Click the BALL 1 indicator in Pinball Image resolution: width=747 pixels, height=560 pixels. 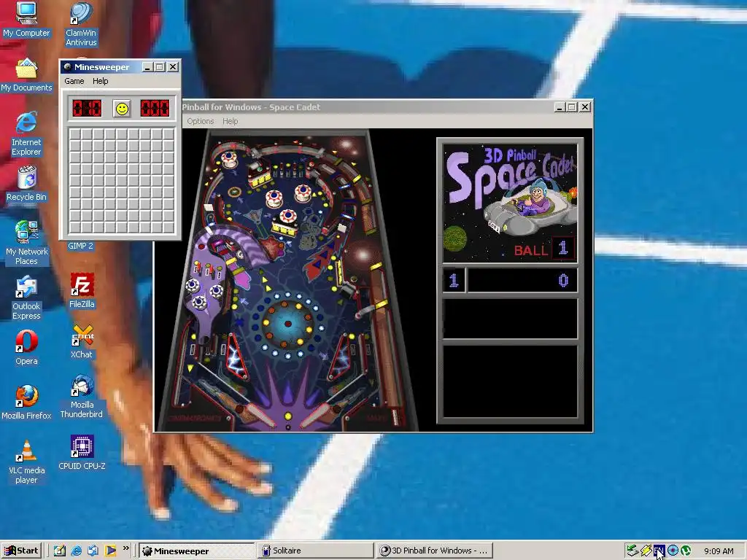544,249
